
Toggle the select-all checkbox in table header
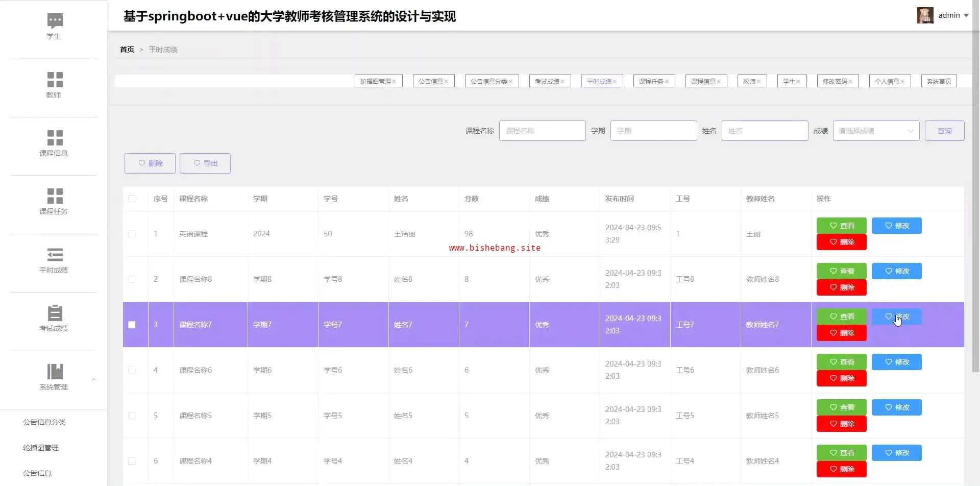point(132,199)
